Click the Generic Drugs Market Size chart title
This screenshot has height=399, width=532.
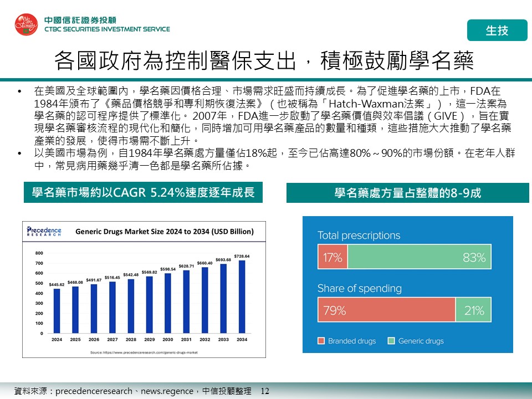(x=165, y=232)
